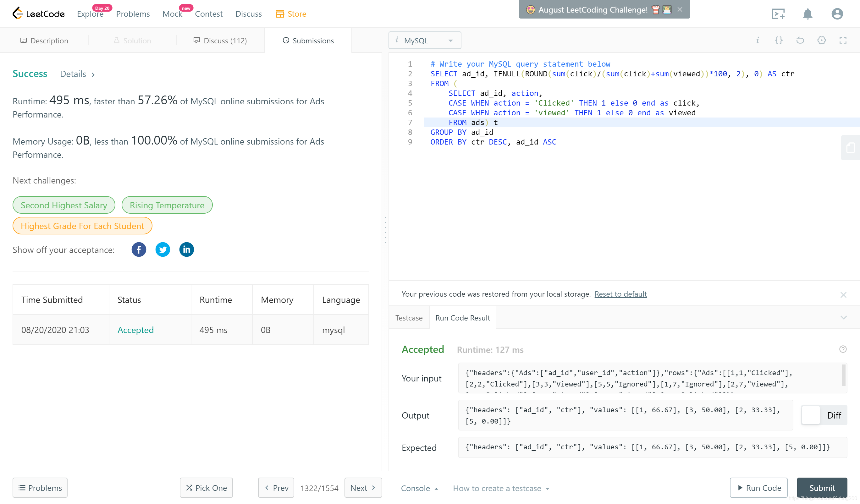Open the playground terminal icon
The height and width of the screenshot is (504, 860).
778,14
